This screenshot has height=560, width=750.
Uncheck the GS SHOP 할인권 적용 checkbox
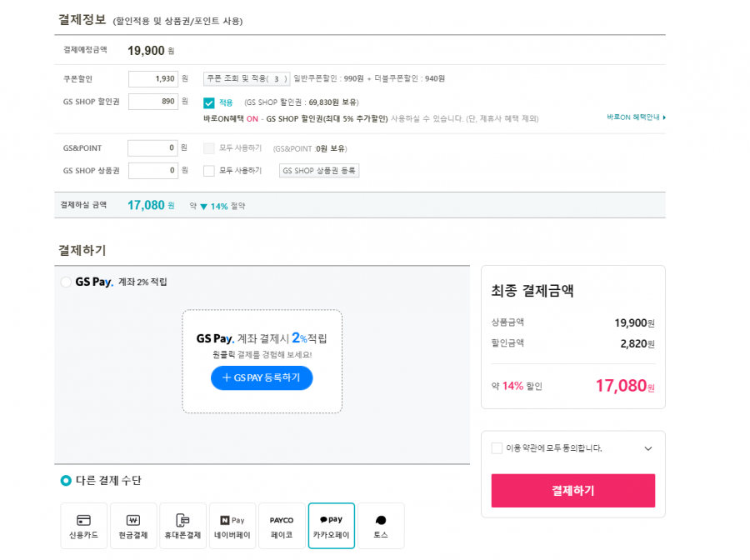(x=209, y=102)
